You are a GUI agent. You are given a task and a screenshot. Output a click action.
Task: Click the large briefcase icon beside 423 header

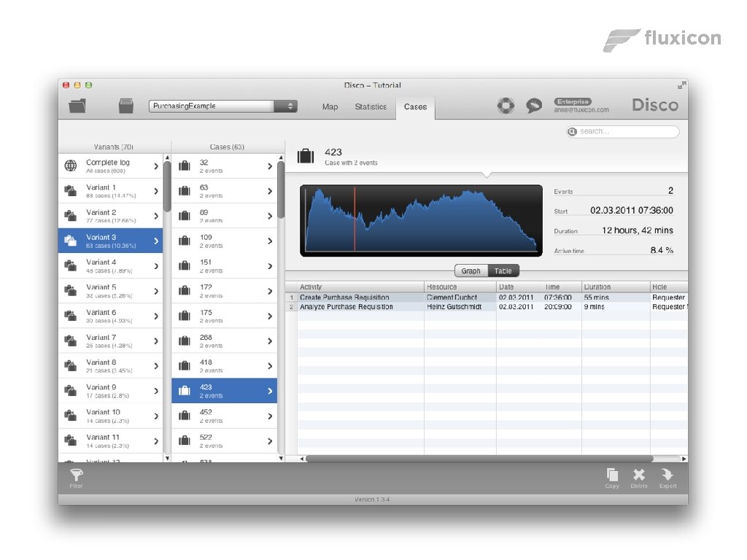(x=306, y=156)
